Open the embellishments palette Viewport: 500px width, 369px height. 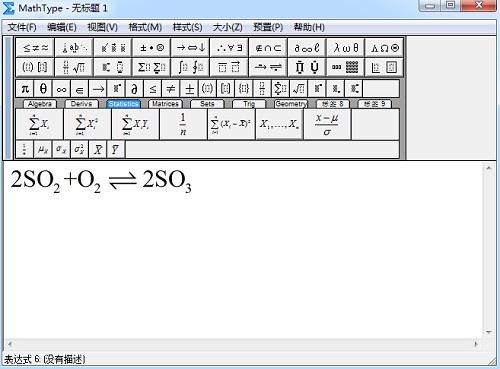113,48
